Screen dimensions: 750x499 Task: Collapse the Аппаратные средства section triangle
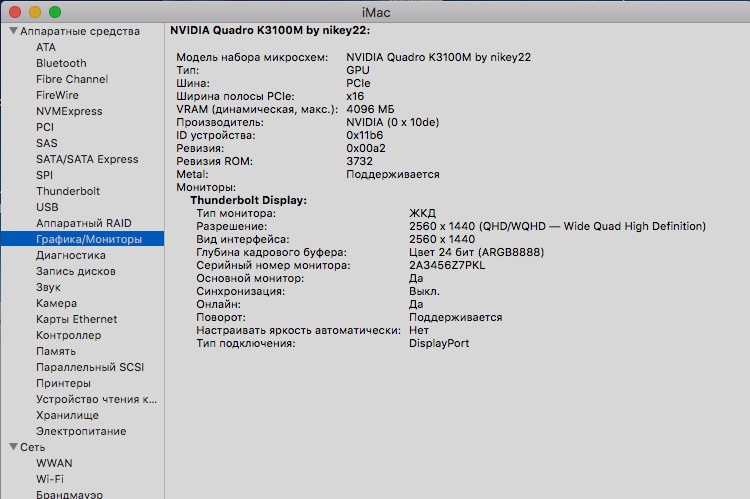point(13,31)
